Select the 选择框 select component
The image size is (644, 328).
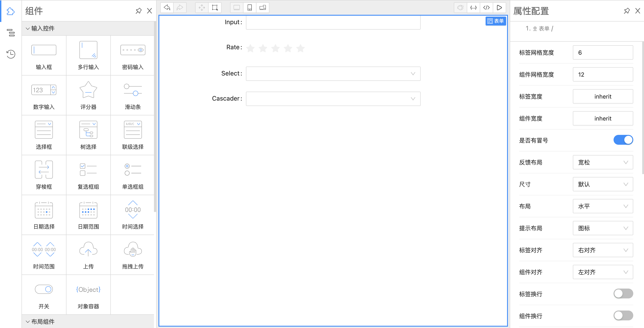point(44,135)
